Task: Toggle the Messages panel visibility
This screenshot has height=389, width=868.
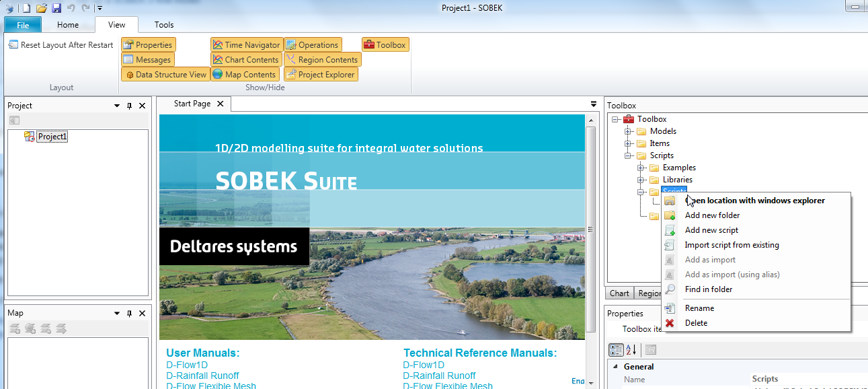Action: (148, 60)
